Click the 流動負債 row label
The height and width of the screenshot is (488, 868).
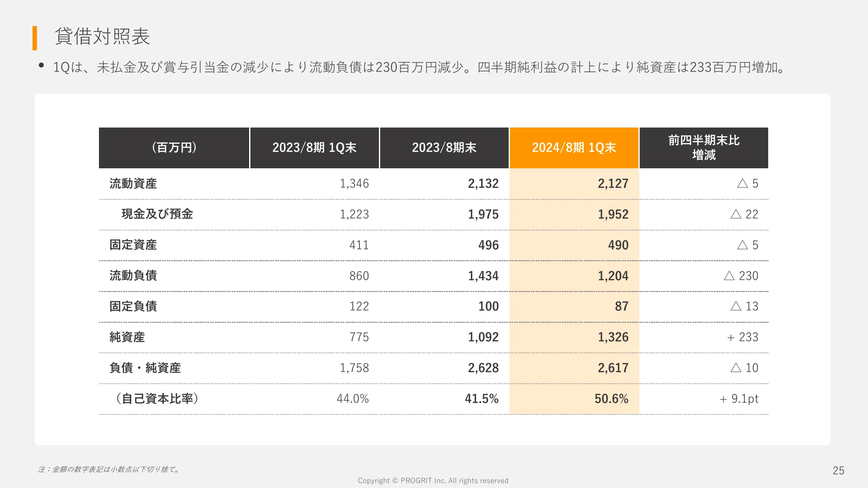point(133,275)
